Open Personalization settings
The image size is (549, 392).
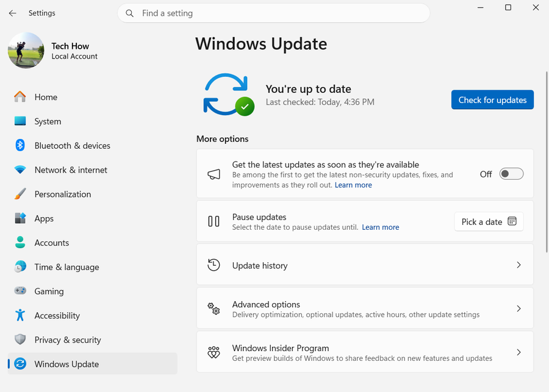(x=93, y=194)
